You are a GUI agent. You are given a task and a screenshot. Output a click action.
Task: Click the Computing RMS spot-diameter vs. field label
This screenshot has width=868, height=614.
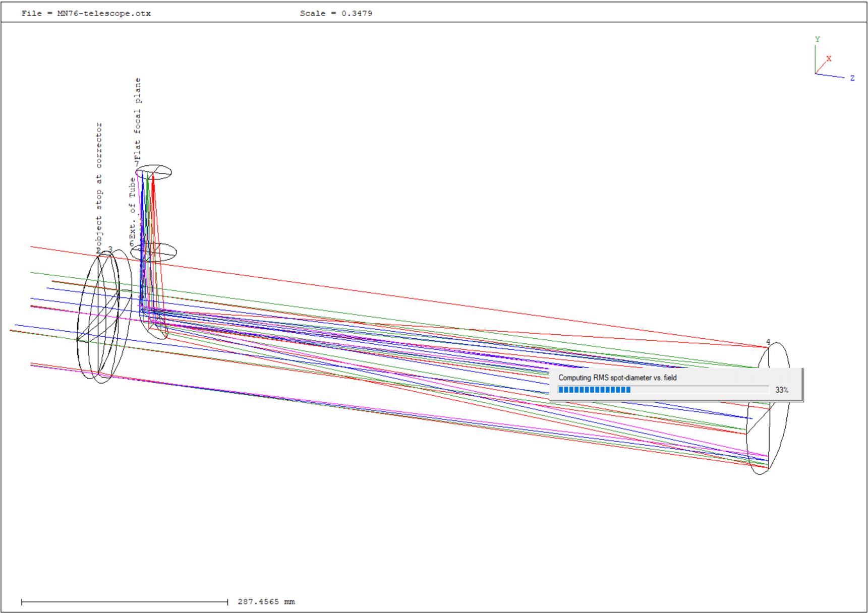(617, 378)
